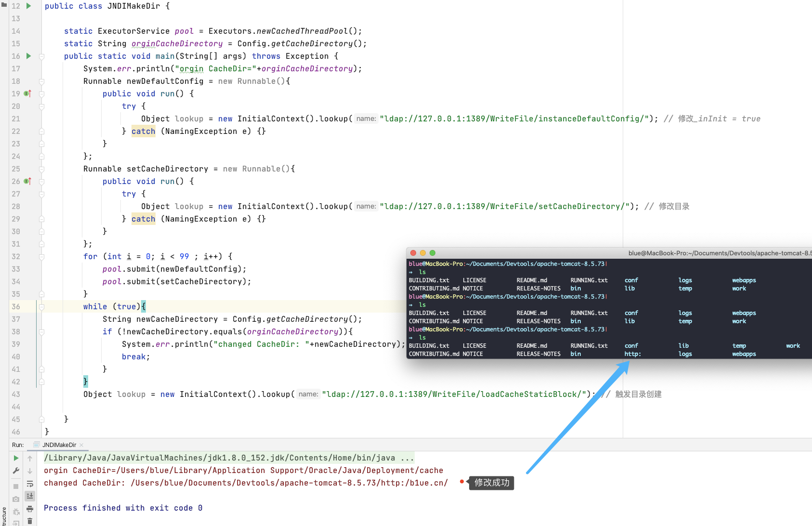
Task: Collapse the main method fold on line 16
Action: click(x=42, y=56)
